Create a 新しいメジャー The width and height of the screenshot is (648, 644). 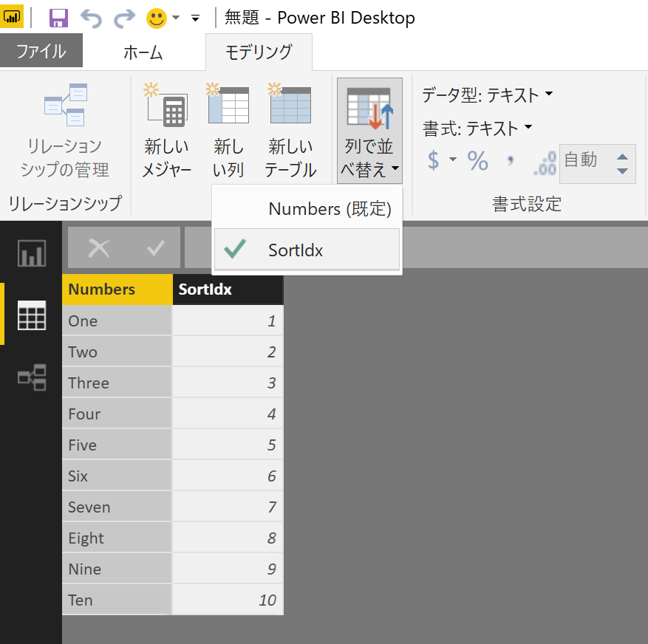[166, 130]
